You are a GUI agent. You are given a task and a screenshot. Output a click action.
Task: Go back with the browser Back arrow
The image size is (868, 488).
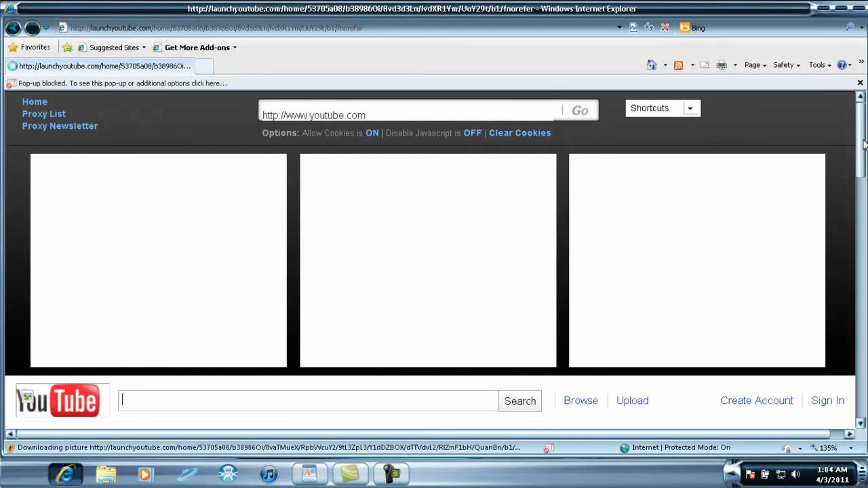[13, 28]
